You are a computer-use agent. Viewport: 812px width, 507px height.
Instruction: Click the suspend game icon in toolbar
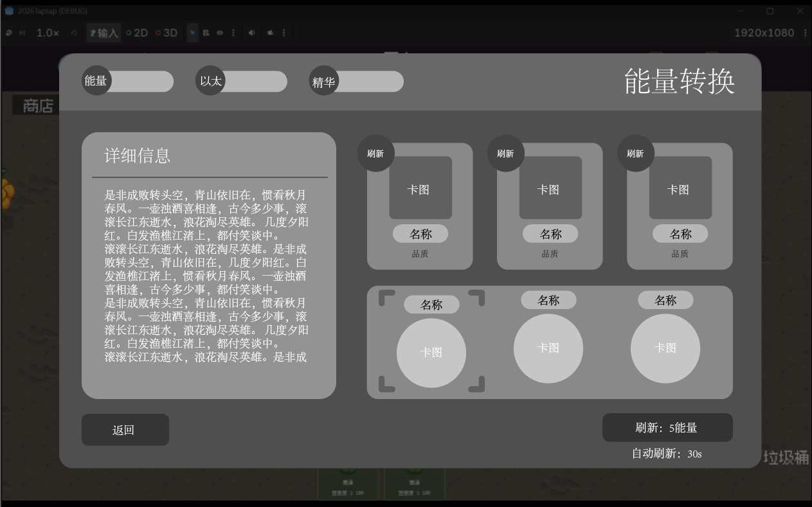[x=9, y=33]
